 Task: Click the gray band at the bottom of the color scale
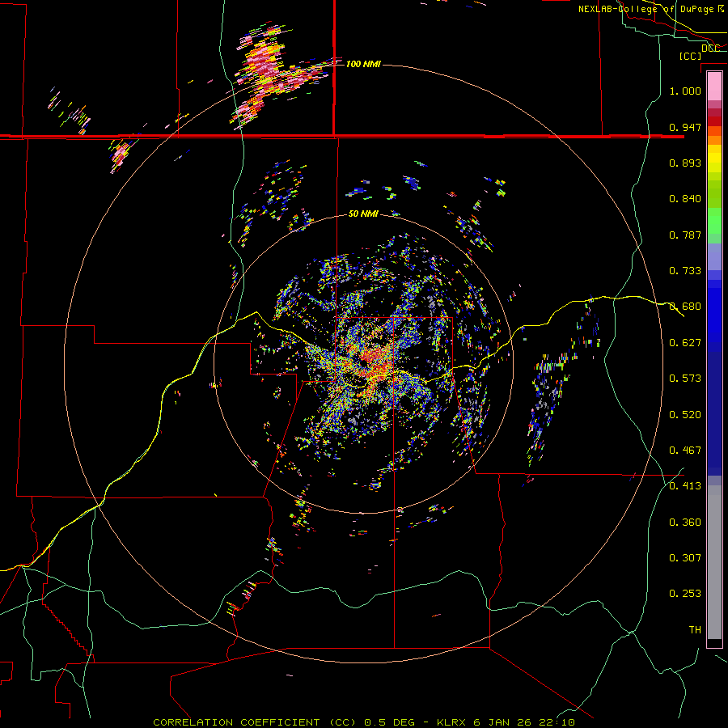tap(714, 562)
